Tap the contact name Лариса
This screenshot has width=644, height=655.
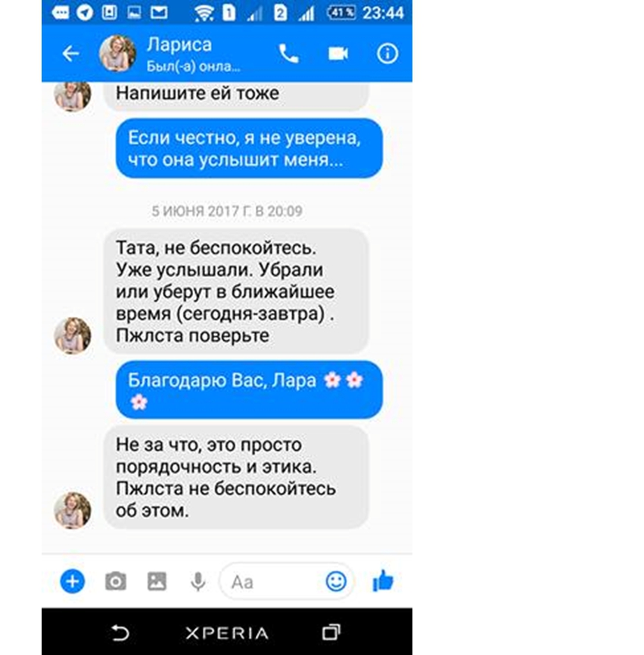pos(179,45)
